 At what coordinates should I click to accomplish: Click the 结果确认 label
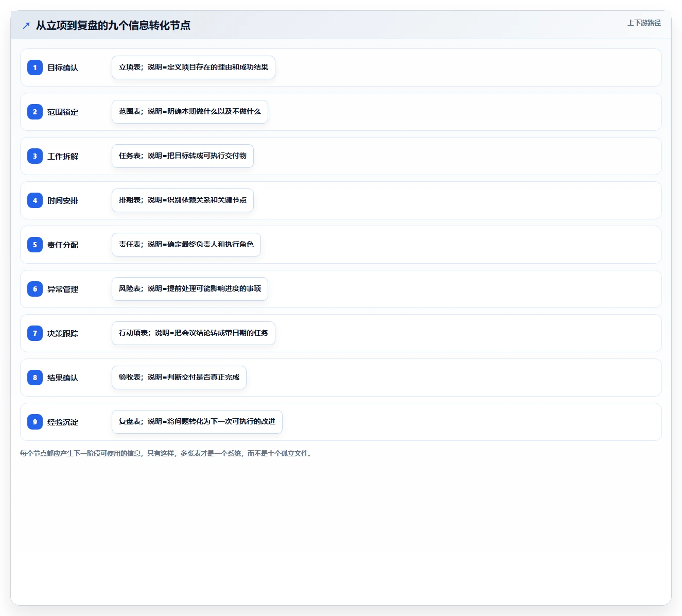point(63,378)
